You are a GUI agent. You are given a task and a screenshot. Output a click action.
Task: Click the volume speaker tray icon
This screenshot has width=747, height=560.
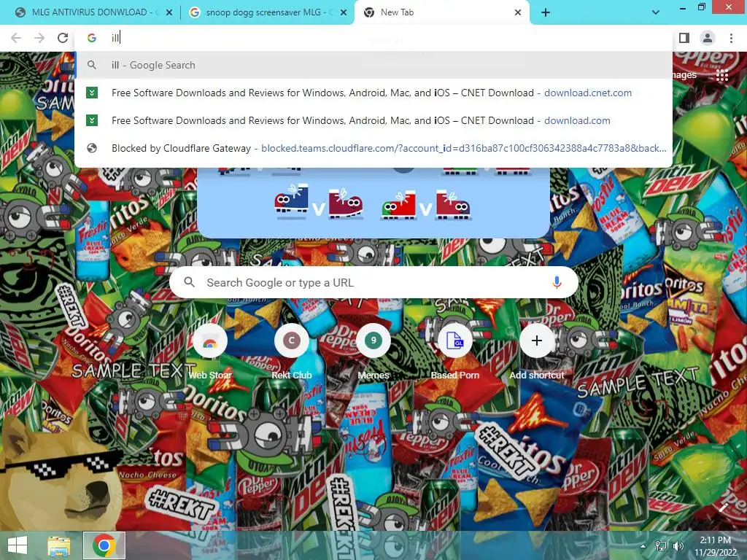[678, 546]
